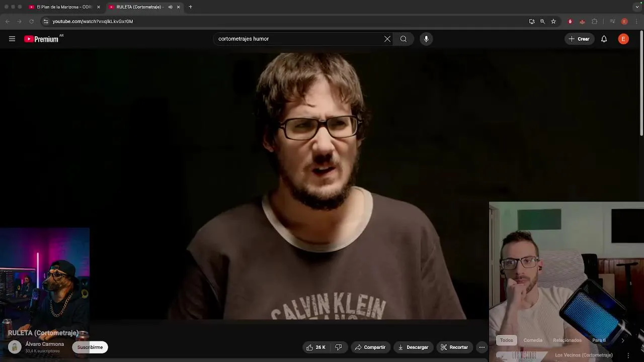Open the YouTube hamburger guide menu
Image resolution: width=644 pixels, height=362 pixels.
(12, 39)
